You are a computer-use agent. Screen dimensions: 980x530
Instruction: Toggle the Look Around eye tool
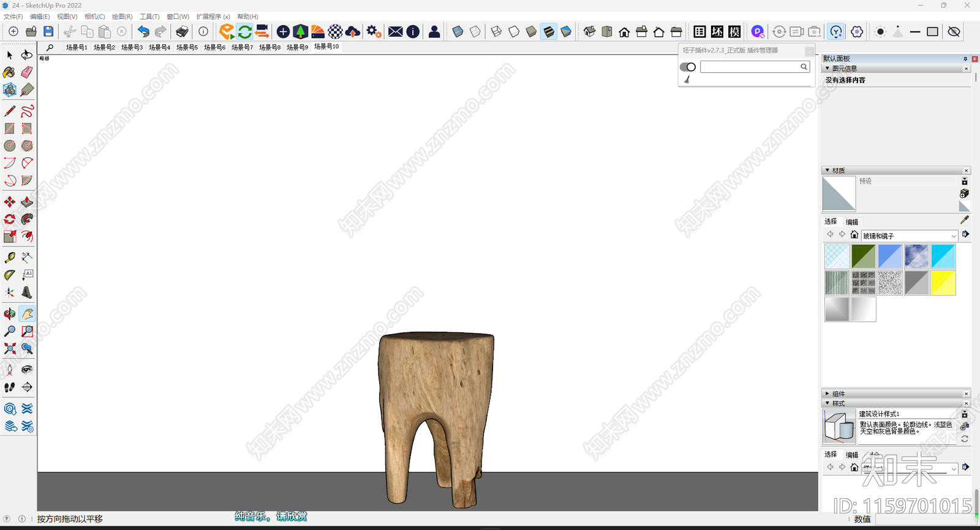(x=27, y=370)
